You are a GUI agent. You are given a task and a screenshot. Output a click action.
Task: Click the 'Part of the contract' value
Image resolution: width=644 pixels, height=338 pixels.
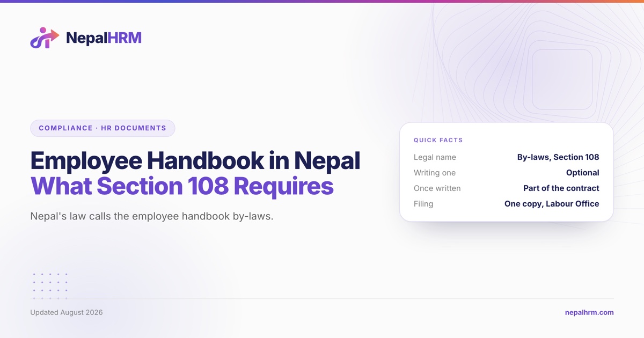[x=561, y=188]
